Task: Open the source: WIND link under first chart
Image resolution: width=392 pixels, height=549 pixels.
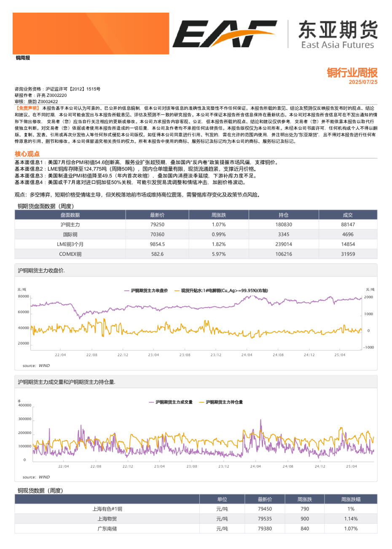Action: (35, 366)
